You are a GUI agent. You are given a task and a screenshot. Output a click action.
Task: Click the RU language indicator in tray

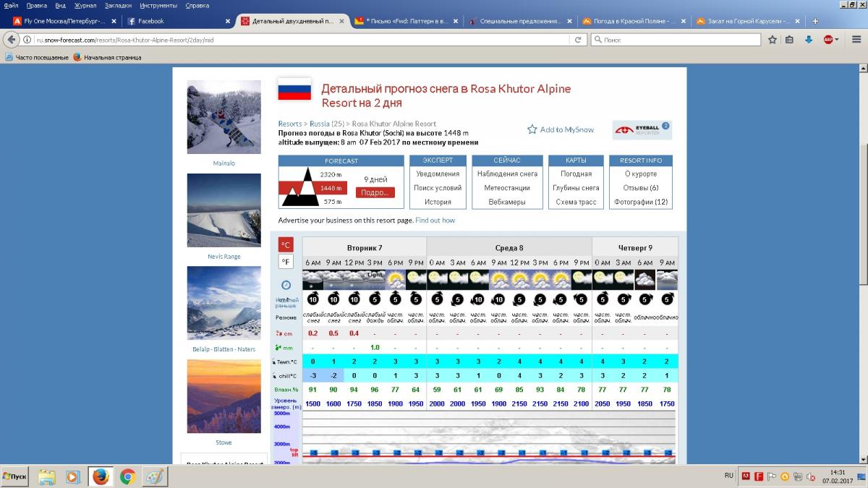(728, 476)
